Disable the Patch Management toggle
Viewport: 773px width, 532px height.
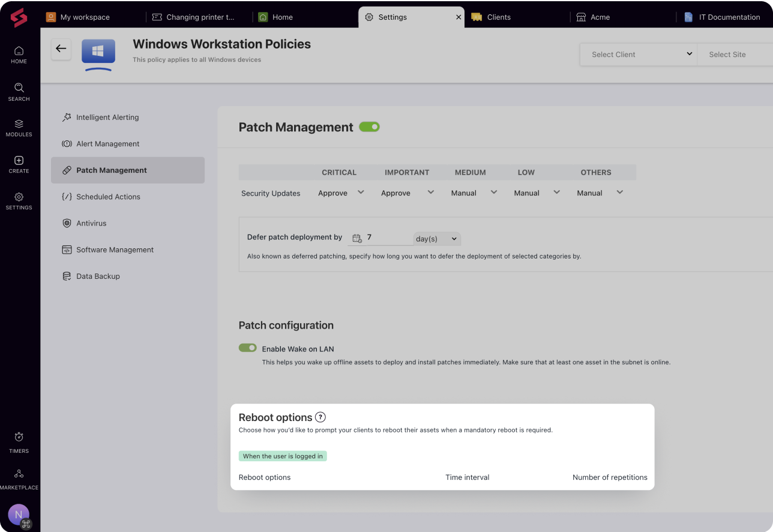coord(369,127)
